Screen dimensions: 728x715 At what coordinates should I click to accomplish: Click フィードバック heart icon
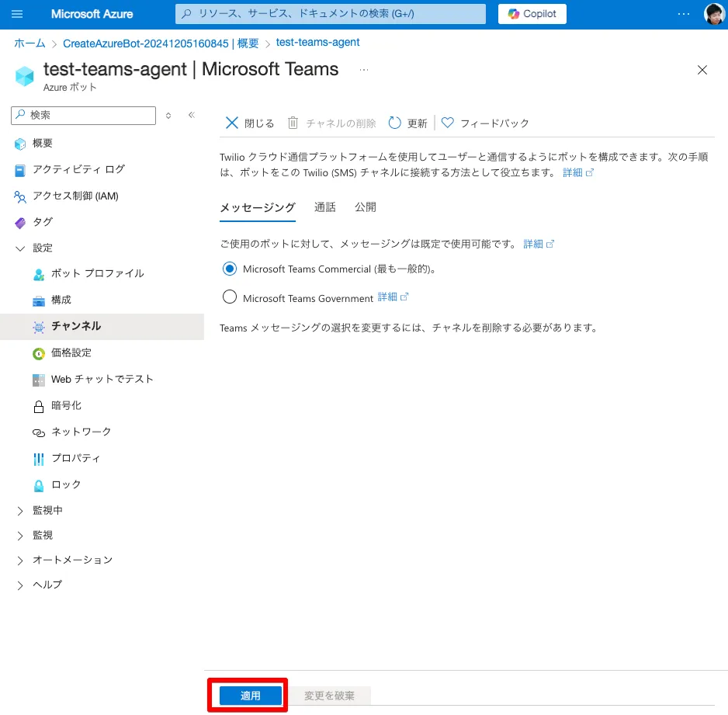click(447, 123)
